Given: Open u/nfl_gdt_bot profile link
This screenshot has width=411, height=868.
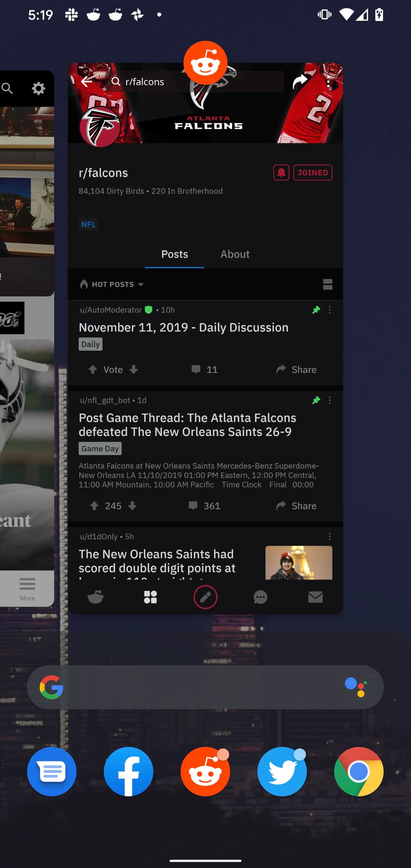Looking at the screenshot, I should (x=105, y=400).
